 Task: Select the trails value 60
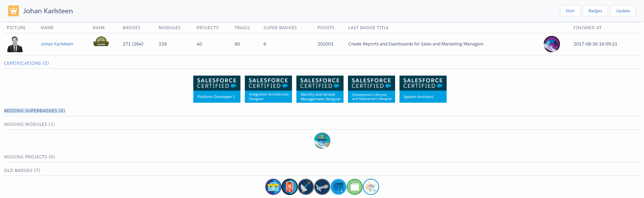click(x=237, y=44)
